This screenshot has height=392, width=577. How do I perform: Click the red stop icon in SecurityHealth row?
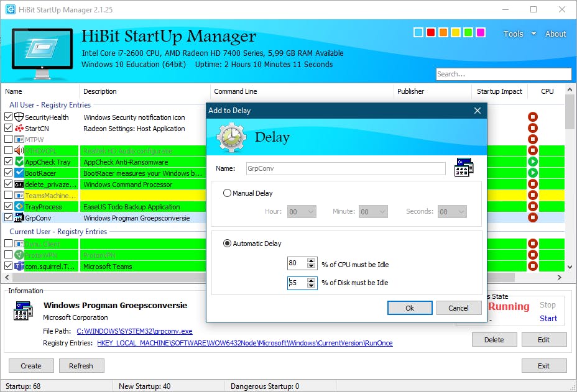532,117
